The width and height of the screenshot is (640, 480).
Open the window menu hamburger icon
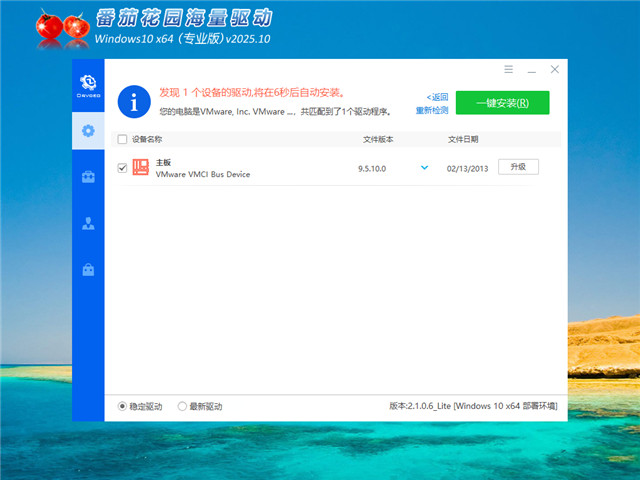[x=509, y=69]
